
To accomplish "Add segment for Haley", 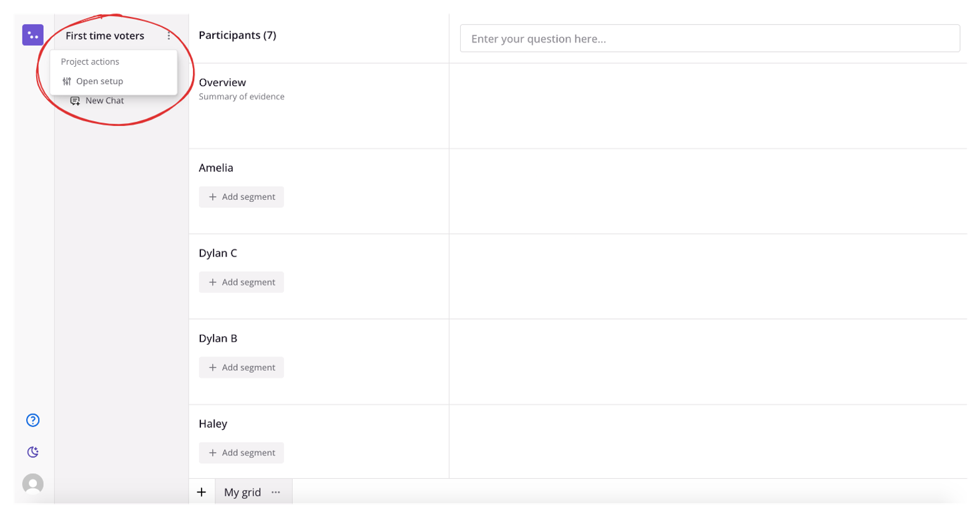I will pyautogui.click(x=242, y=453).
